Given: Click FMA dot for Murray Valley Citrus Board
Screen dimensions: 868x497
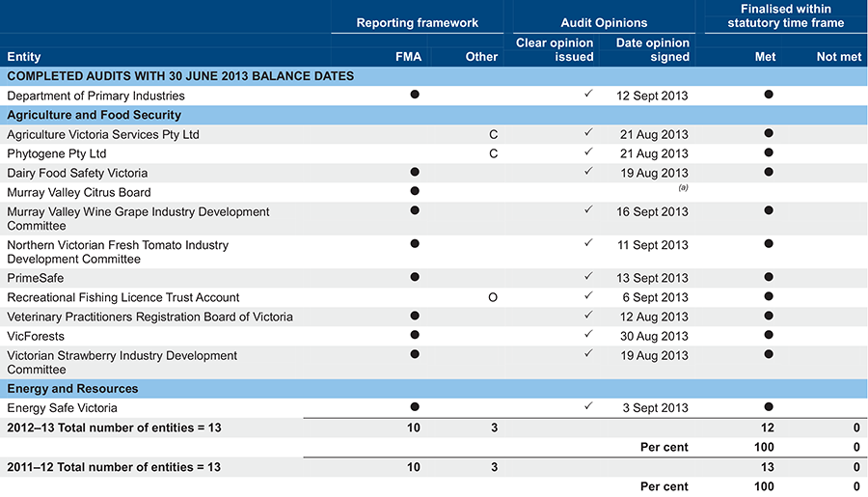Looking at the screenshot, I should click(415, 191).
